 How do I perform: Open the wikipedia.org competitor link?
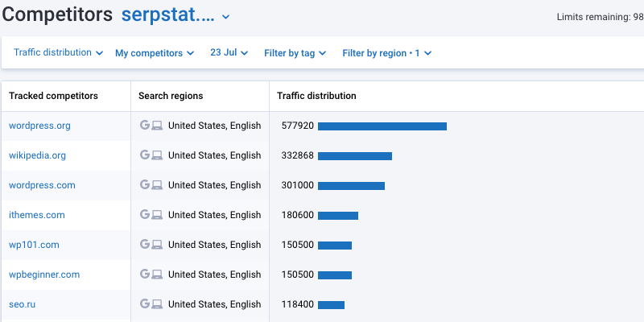[x=37, y=155]
